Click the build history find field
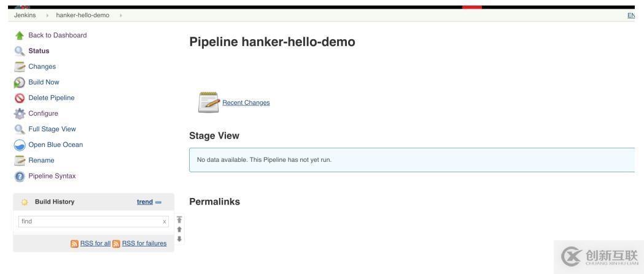This screenshot has width=644, height=274. point(89,221)
